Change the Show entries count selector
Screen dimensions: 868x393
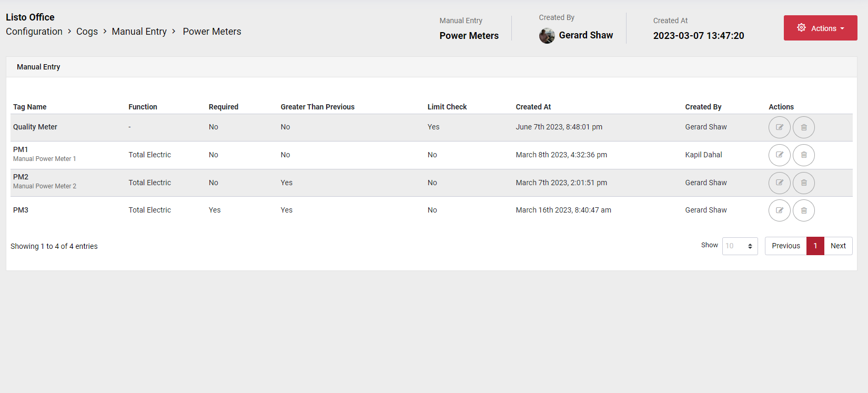(x=740, y=246)
